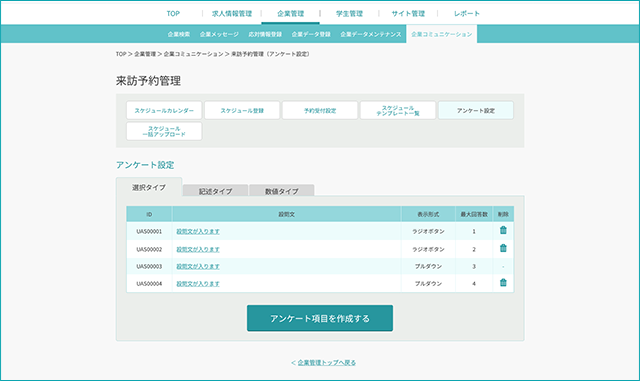Open 求人情報管理 in the main menu
This screenshot has height=381, width=640.
[x=232, y=13]
